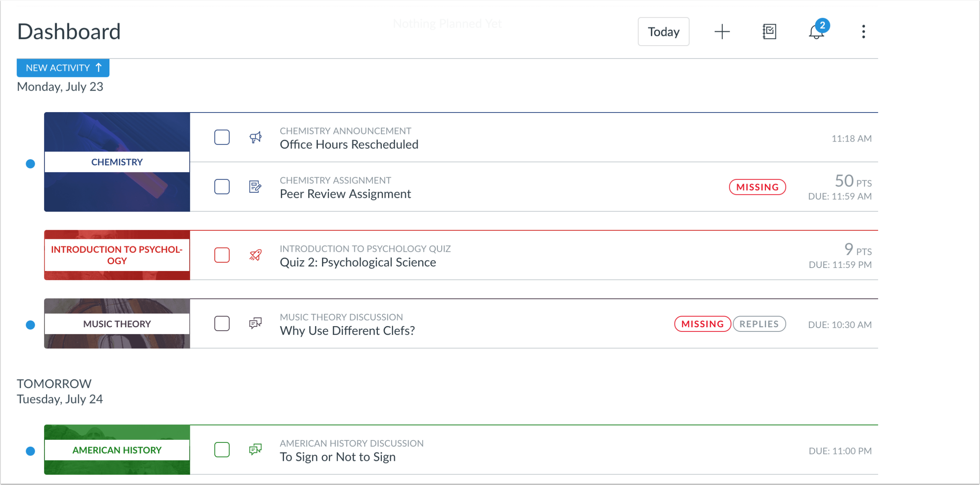The image size is (980, 485).
Task: Click the rocket quiz icon
Action: click(255, 255)
